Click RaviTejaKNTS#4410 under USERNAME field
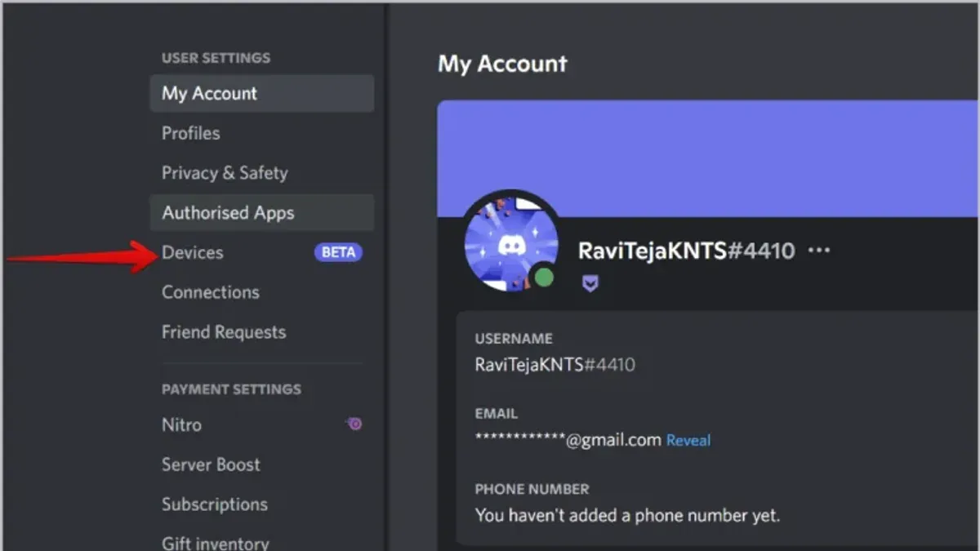This screenshot has width=980, height=551. [x=555, y=364]
